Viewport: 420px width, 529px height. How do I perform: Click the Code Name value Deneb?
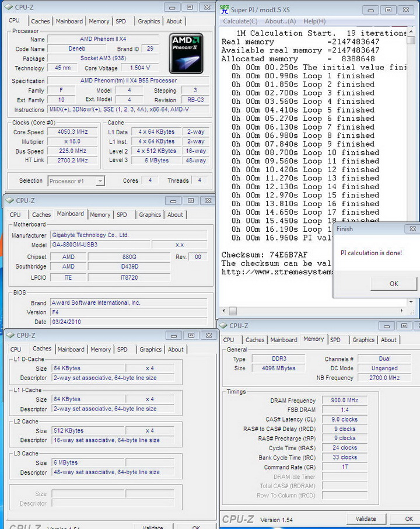click(77, 48)
